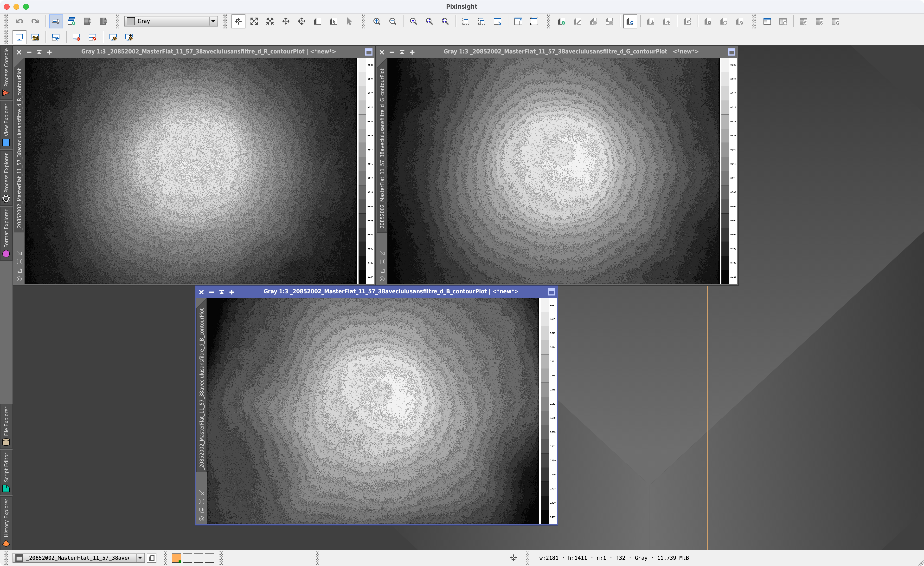Select the Pan mode tool
Image resolution: width=924 pixels, height=566 pixels.
[286, 21]
